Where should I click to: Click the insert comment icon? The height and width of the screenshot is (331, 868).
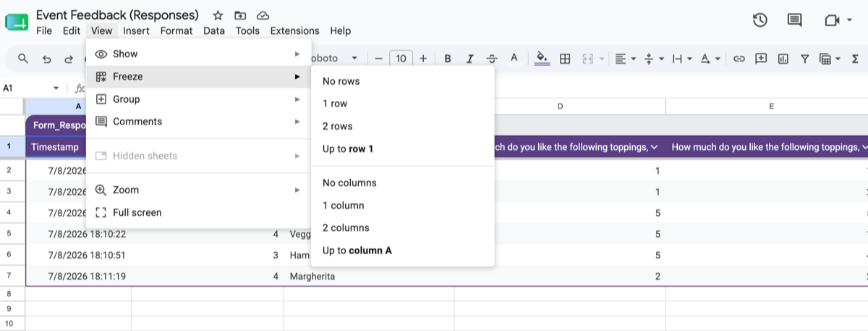point(761,59)
